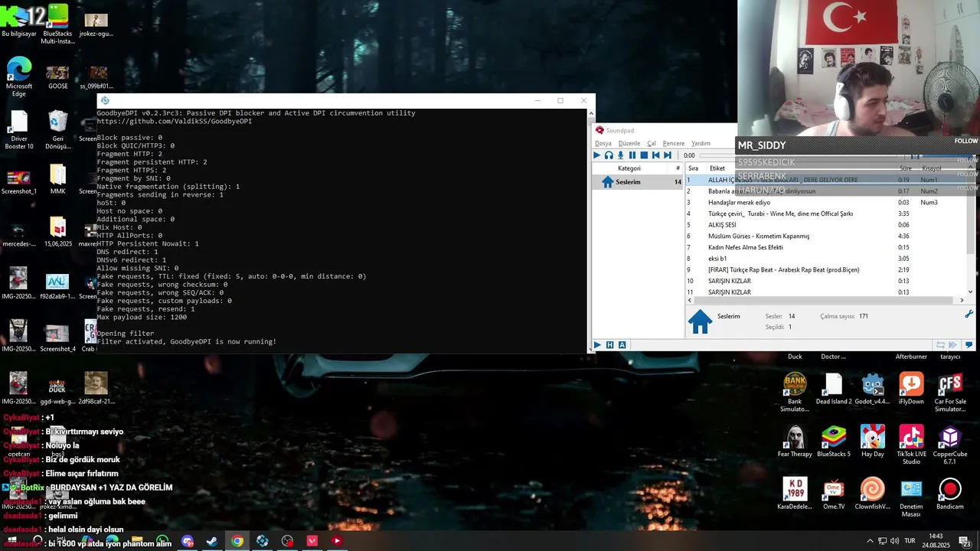The height and width of the screenshot is (551, 980).
Task: Click the Chrome icon in the taskbar
Action: [x=237, y=541]
